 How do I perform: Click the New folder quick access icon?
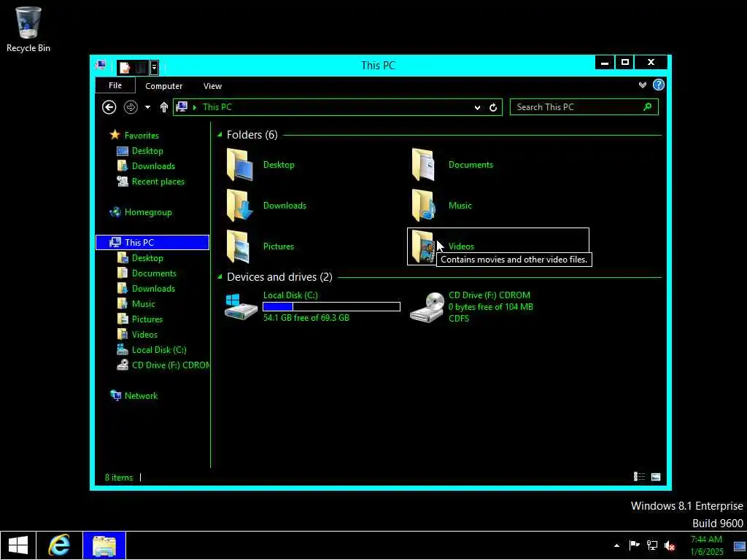coord(141,68)
